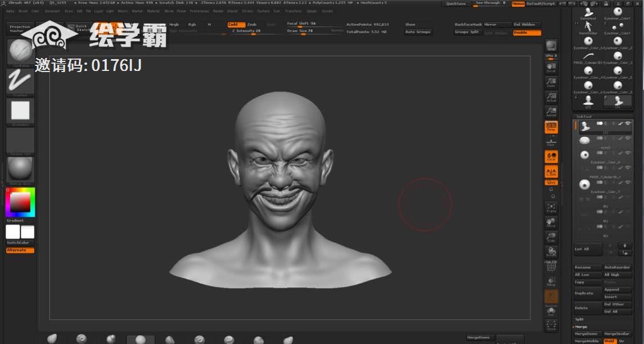Toggle the L.Sym button
The width and height of the screenshot is (644, 344).
551,172
